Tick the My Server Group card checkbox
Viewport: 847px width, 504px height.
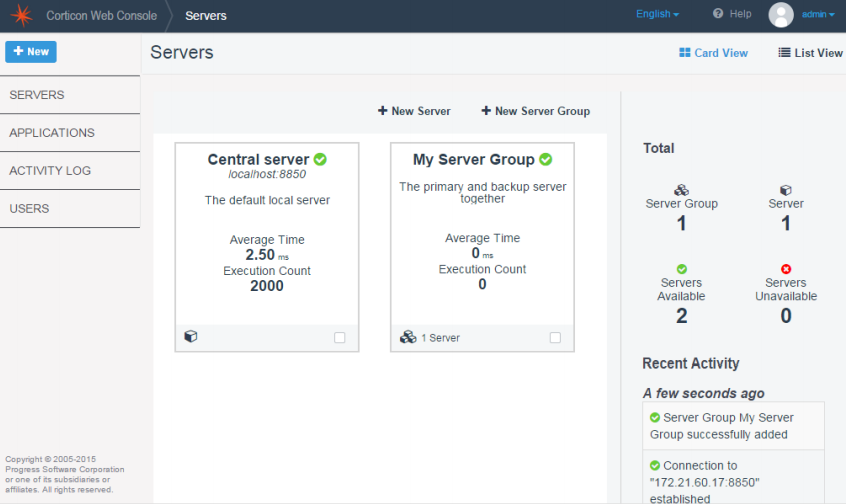[555, 338]
